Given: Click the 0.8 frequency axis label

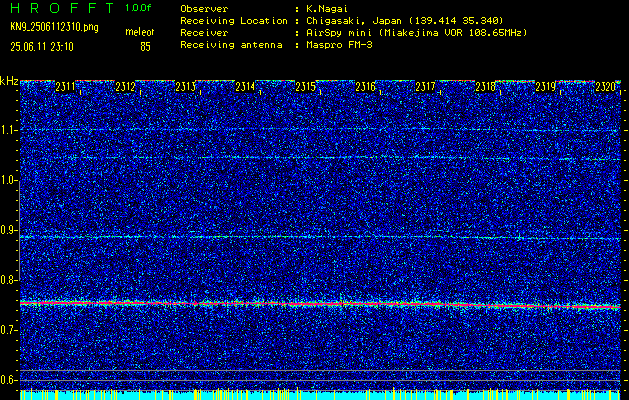Looking at the screenshot, I should pyautogui.click(x=8, y=280).
